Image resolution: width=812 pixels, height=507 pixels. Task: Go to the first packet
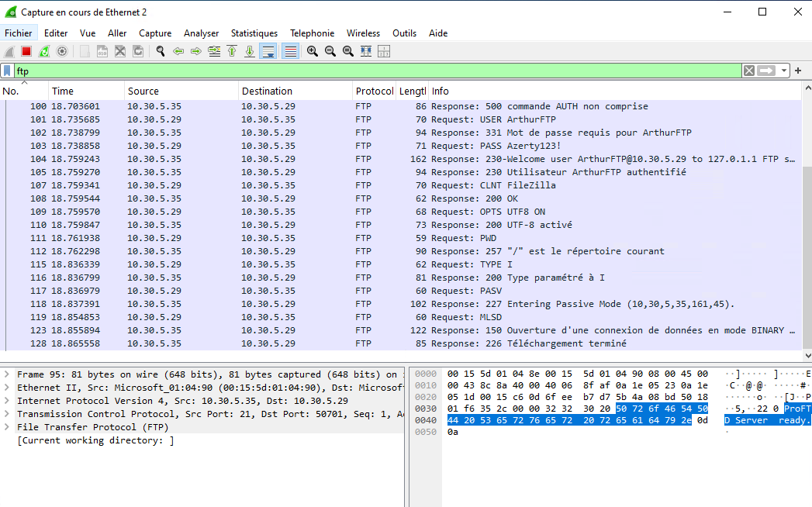232,51
